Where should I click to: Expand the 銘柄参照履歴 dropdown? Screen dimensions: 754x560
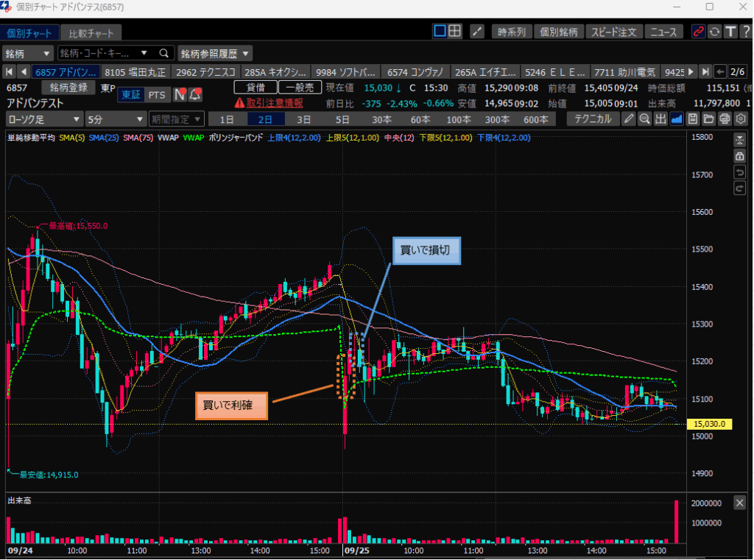(x=215, y=53)
